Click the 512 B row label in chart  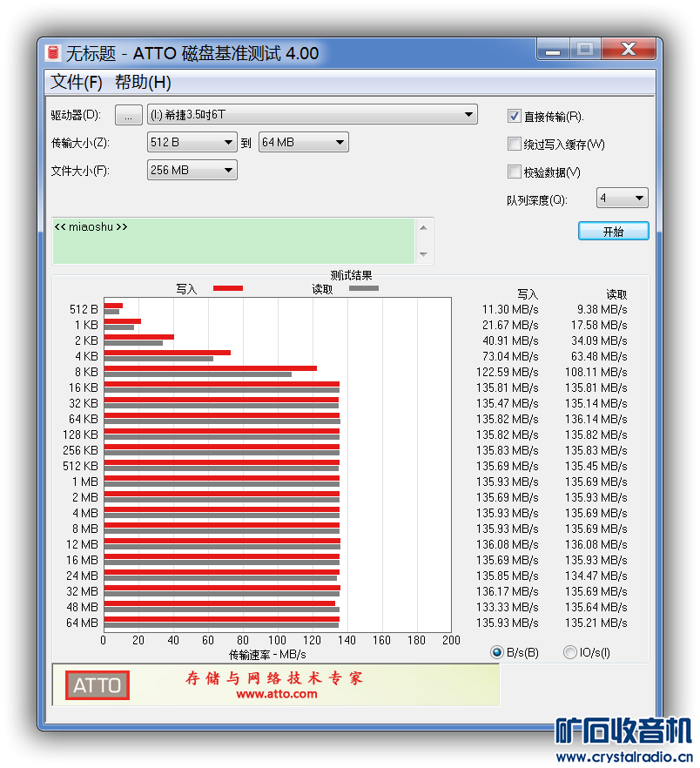pyautogui.click(x=84, y=310)
